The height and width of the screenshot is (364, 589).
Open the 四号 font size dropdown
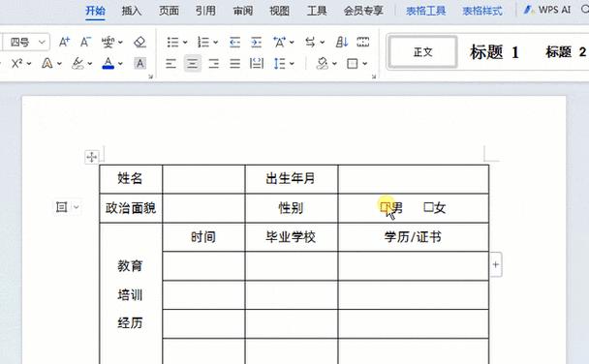(42, 42)
